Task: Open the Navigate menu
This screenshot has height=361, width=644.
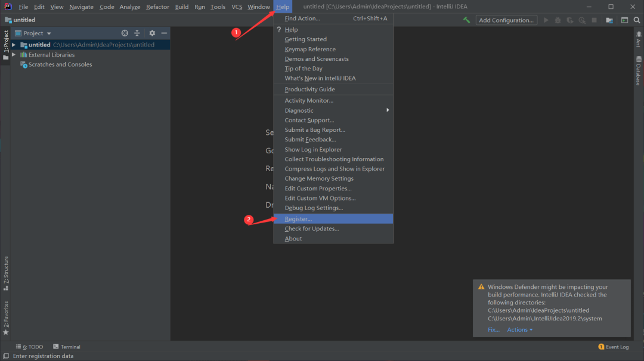Action: pyautogui.click(x=81, y=7)
